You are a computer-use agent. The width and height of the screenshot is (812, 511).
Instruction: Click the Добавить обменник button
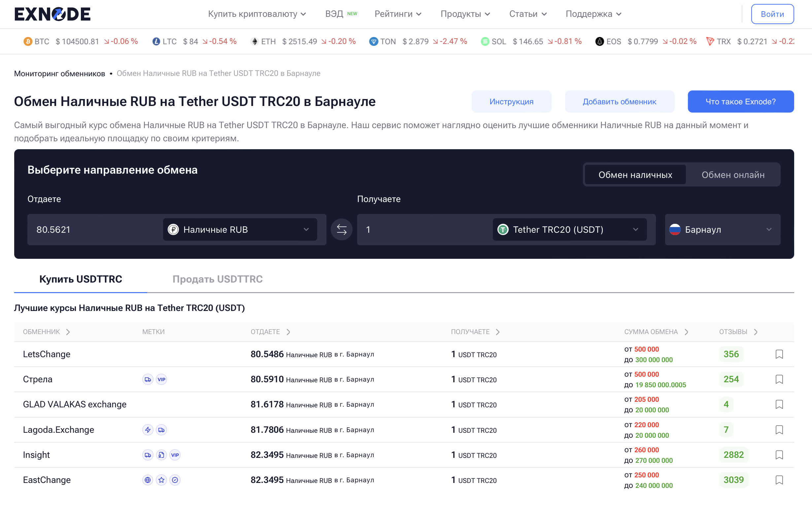coord(619,102)
